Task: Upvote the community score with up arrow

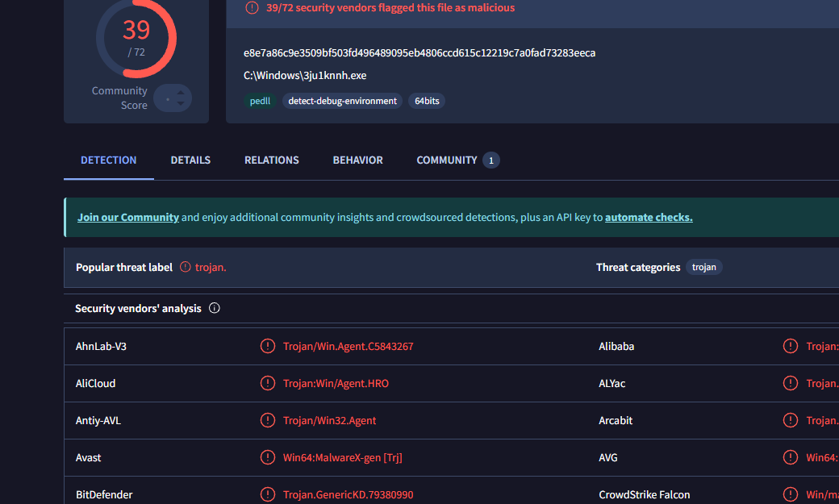Action: (181, 93)
